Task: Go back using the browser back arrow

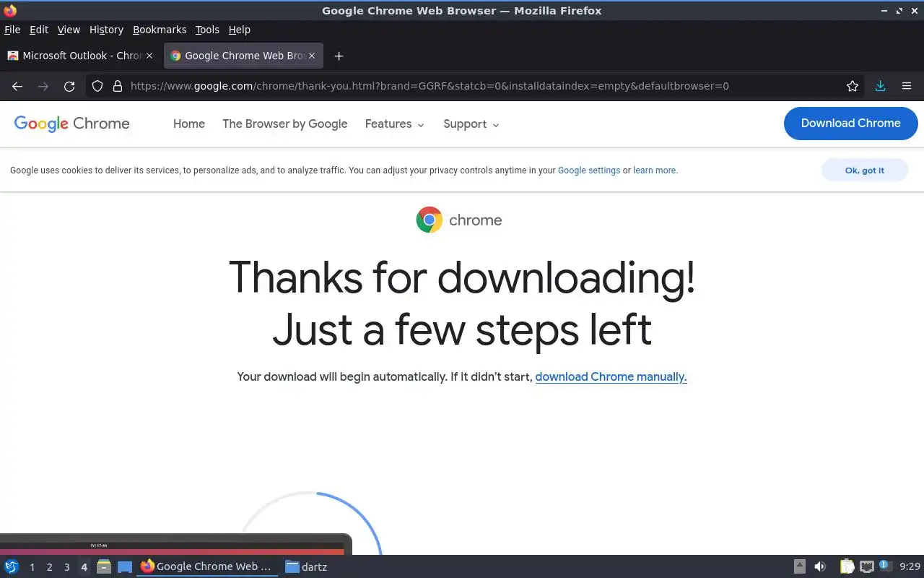Action: [17, 86]
